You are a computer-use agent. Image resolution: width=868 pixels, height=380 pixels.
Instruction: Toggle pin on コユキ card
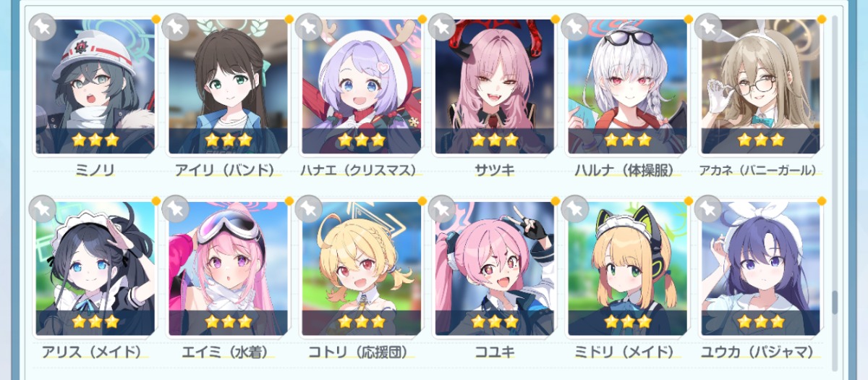click(x=442, y=209)
